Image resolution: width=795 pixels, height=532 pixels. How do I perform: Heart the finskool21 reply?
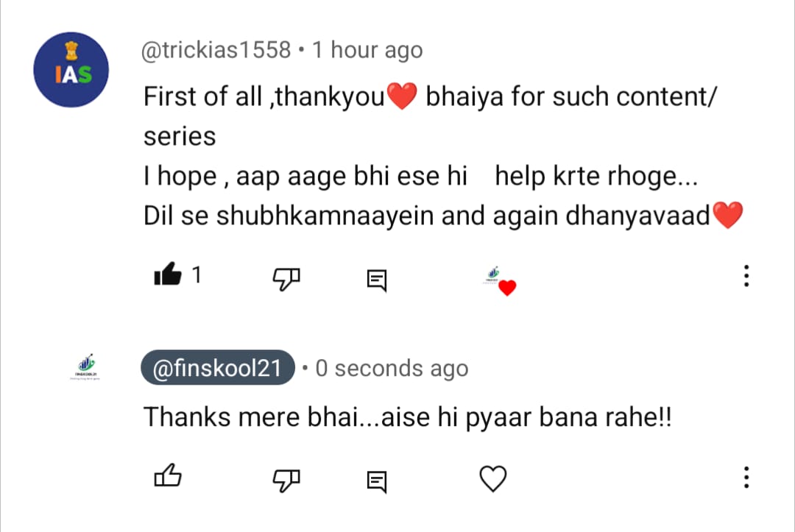pyautogui.click(x=492, y=479)
